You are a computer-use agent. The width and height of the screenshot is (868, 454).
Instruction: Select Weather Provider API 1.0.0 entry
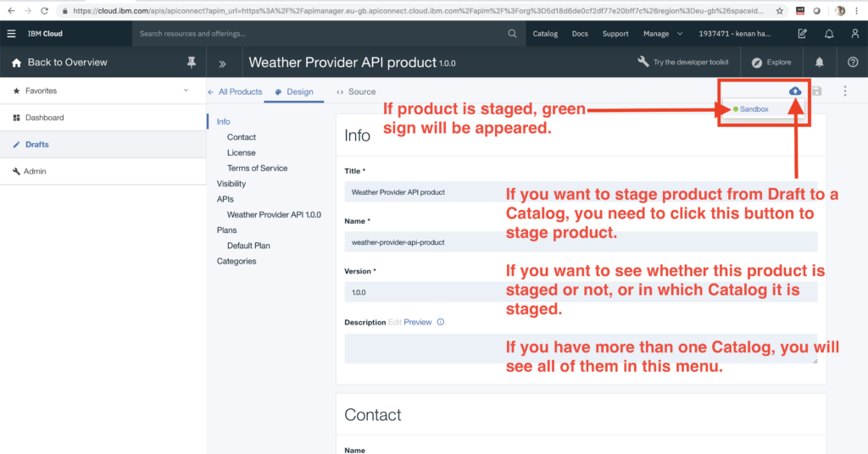click(274, 214)
